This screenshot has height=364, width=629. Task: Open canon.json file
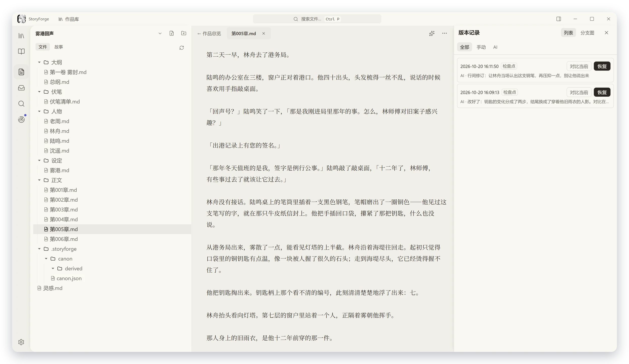pyautogui.click(x=112, y=278)
